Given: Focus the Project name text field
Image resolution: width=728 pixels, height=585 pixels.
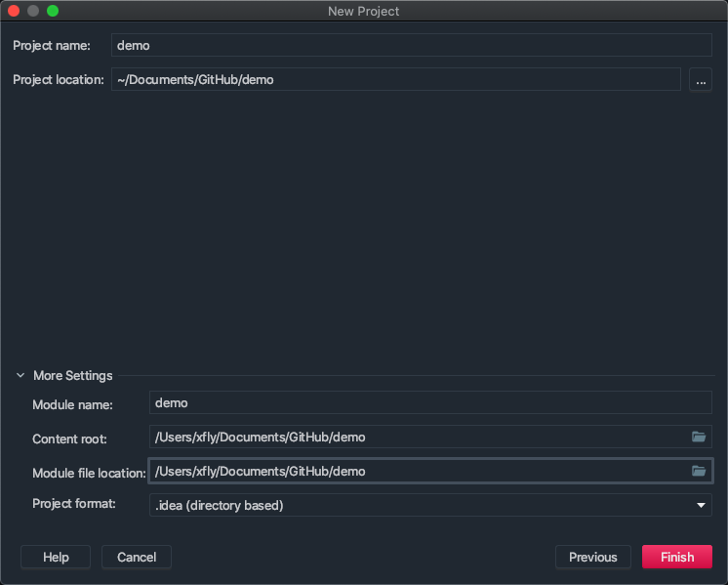Looking at the screenshot, I should [x=410, y=45].
